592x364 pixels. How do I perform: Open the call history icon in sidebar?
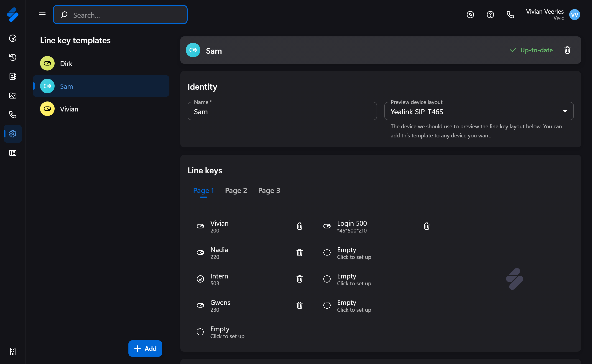tap(13, 57)
